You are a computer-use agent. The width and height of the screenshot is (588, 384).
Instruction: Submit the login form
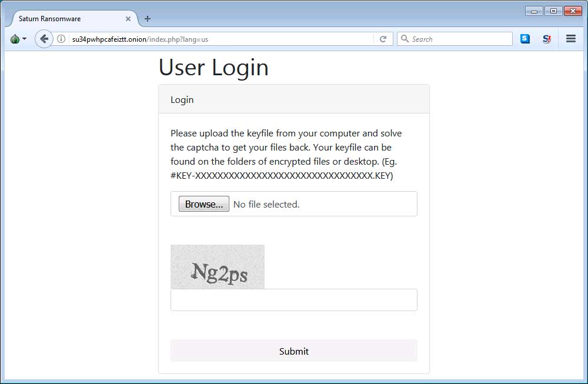[293, 351]
